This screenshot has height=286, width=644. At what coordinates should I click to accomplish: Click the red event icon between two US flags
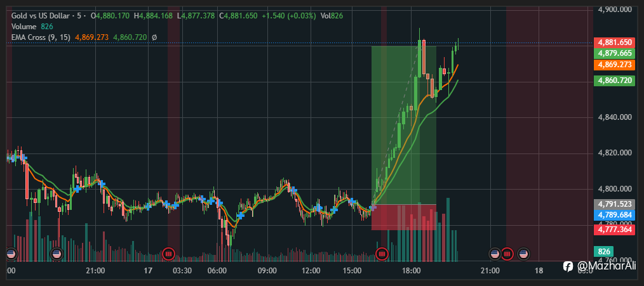(507, 254)
